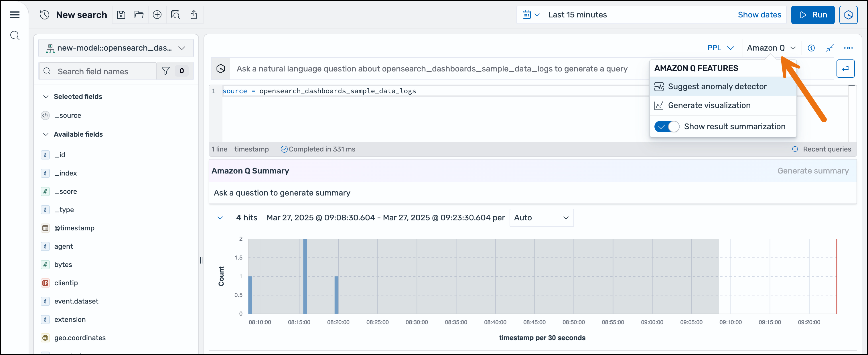Expand the new-model data source selector
The image size is (868, 355).
(116, 48)
